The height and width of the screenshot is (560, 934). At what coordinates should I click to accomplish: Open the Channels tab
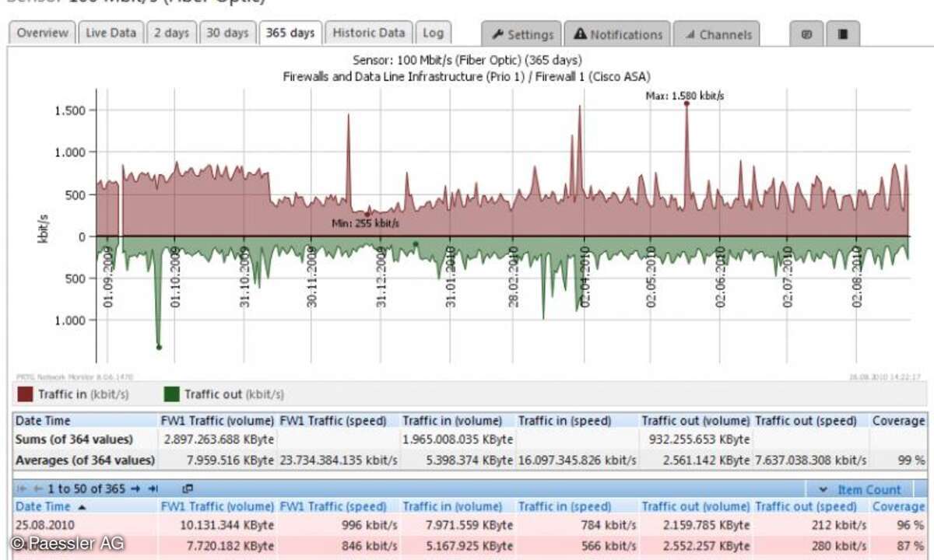coord(718,34)
